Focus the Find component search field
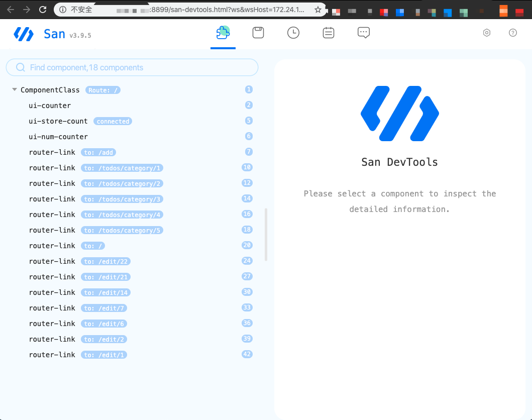This screenshot has width=532, height=420. 132,67
